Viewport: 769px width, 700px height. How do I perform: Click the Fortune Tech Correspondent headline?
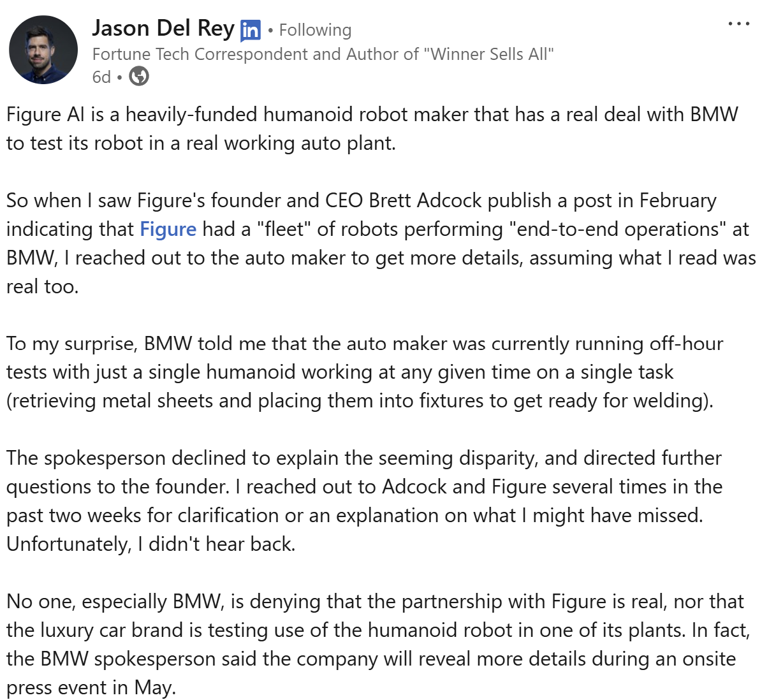(323, 54)
